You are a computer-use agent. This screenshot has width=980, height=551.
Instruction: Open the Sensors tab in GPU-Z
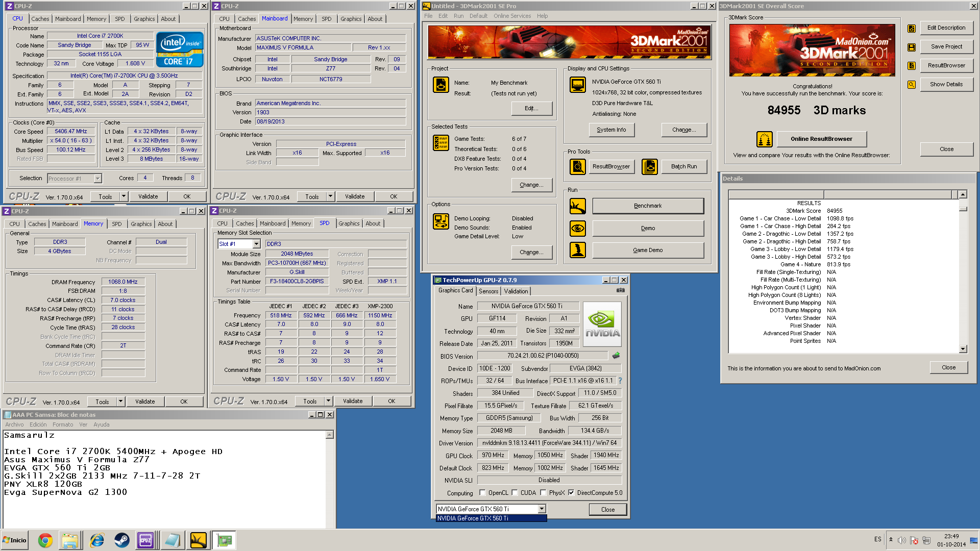click(x=488, y=291)
